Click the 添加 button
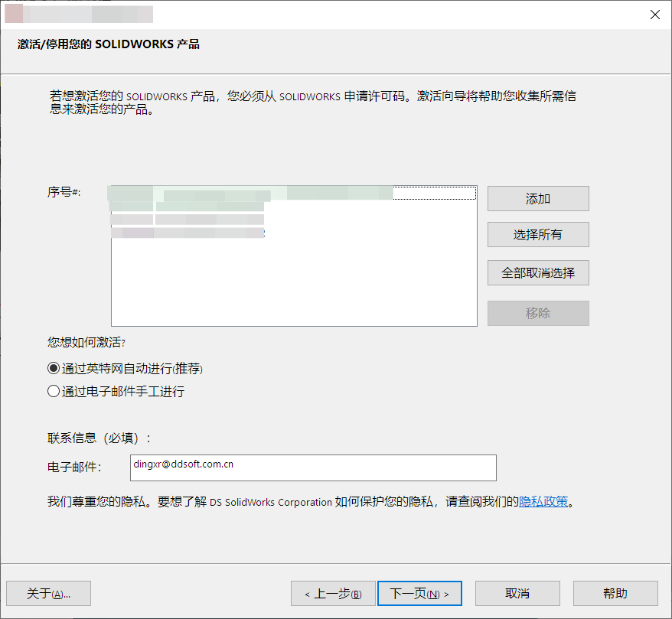The width and height of the screenshot is (672, 619). (x=538, y=198)
